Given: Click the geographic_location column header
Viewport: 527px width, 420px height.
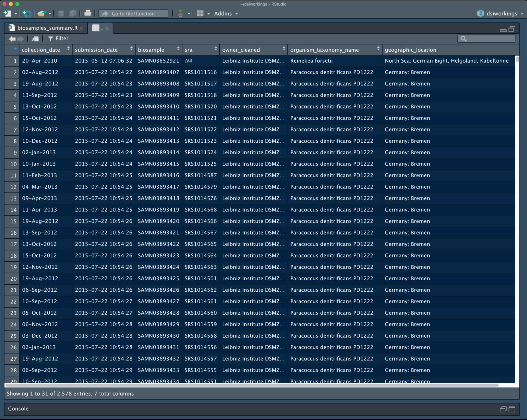Looking at the screenshot, I should [x=450, y=50].
